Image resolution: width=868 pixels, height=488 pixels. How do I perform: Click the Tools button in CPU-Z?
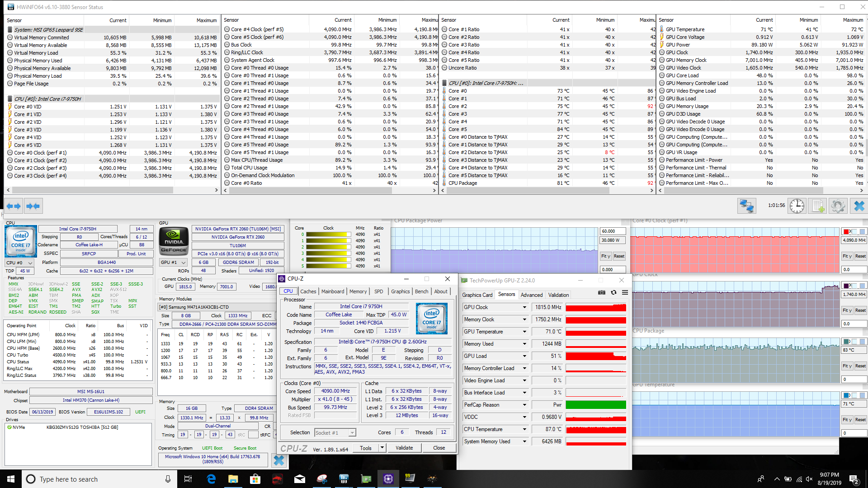point(366,448)
